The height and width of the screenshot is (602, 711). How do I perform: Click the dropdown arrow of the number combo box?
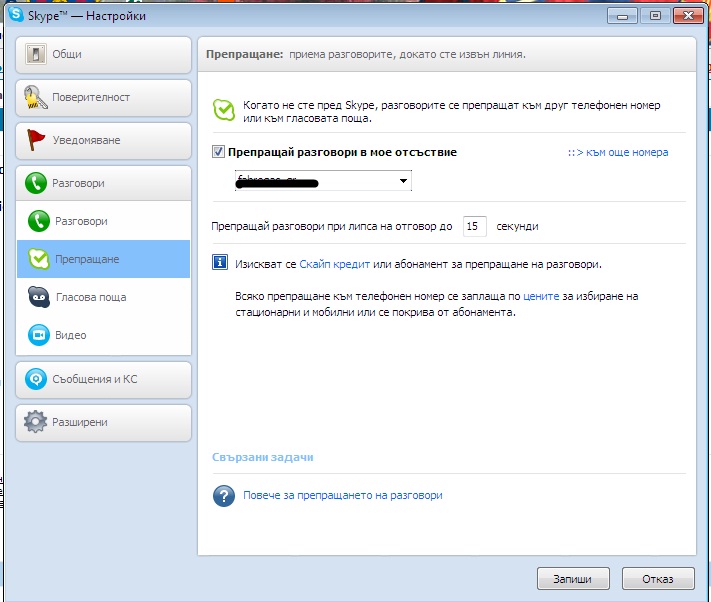click(x=403, y=181)
